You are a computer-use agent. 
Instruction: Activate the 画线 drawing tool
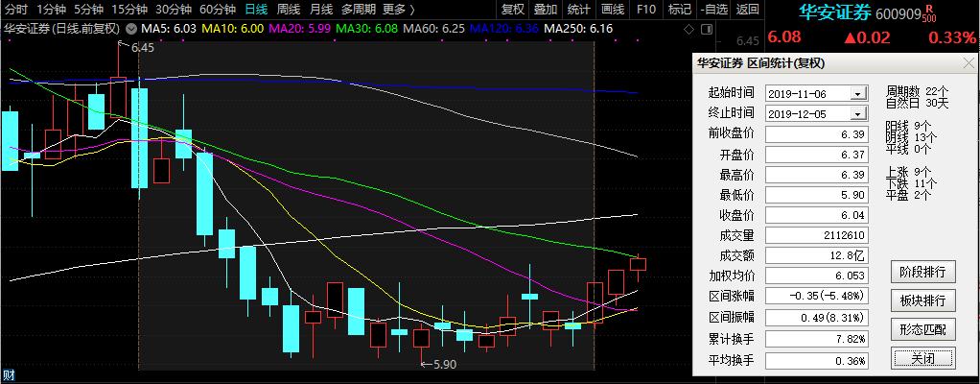[612, 10]
